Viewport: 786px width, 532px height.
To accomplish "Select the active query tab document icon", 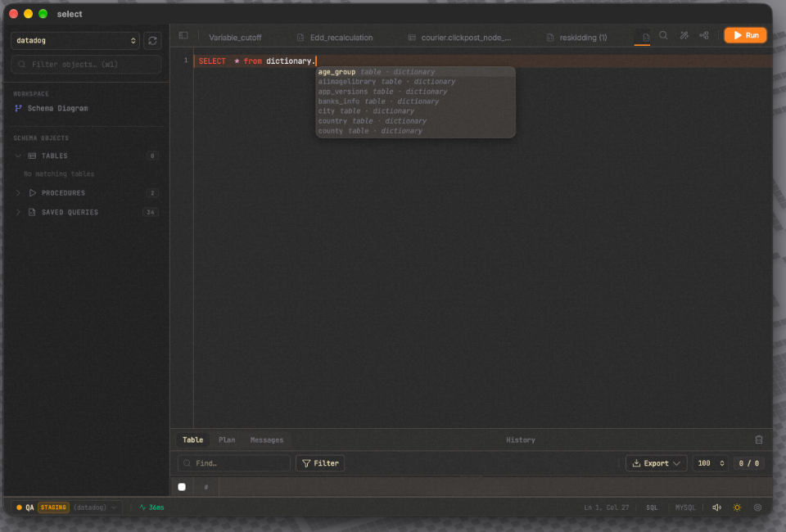I will coord(646,37).
